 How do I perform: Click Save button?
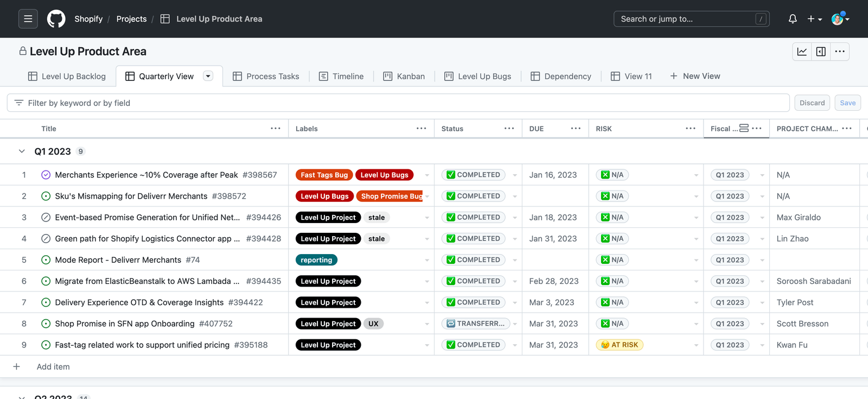[x=847, y=103]
